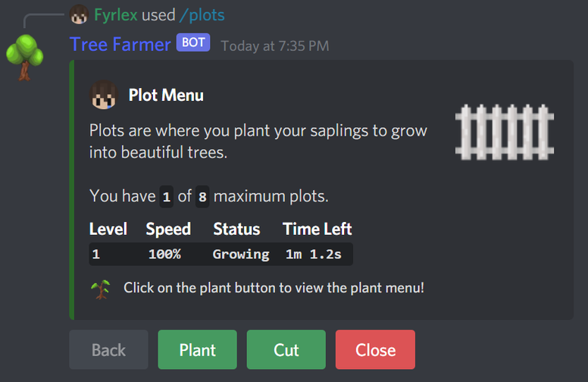Click the BOT tag badge
Viewport: 588px width, 382px height.
coord(193,42)
